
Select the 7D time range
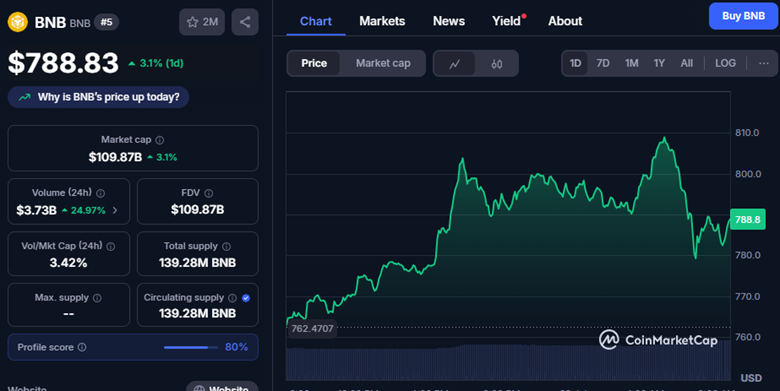click(603, 63)
